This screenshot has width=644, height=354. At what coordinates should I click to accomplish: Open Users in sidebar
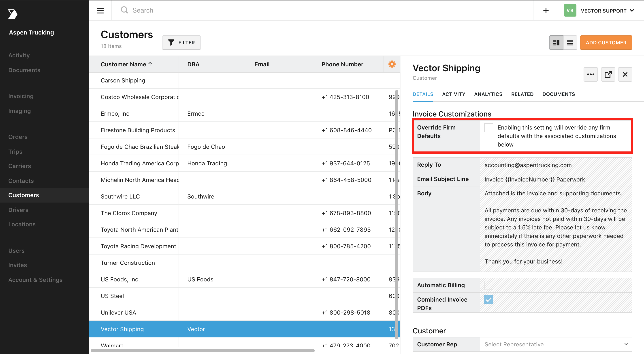click(x=16, y=251)
